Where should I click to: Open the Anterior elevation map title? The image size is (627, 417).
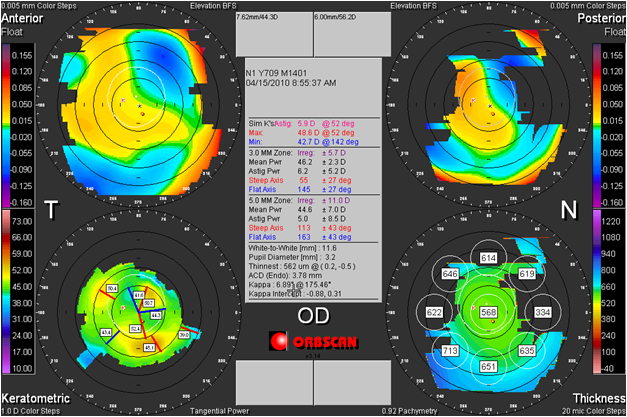[x=26, y=19]
